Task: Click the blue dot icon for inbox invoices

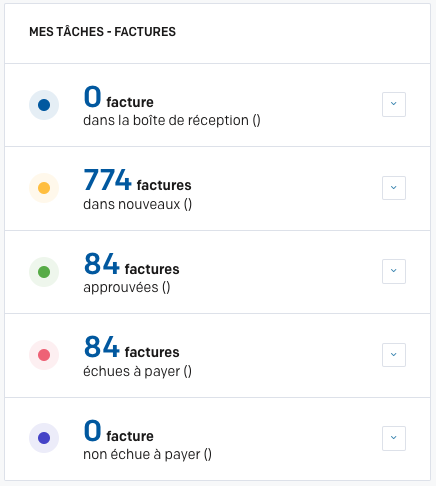Action: [44, 105]
